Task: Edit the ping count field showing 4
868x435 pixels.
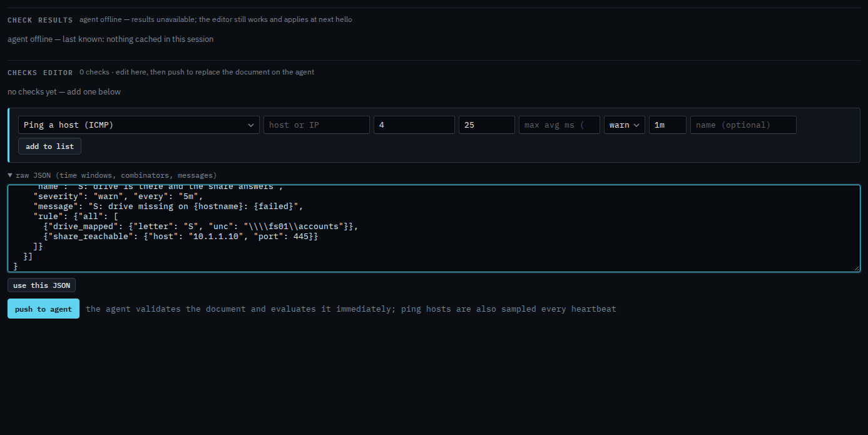Action: pos(414,125)
